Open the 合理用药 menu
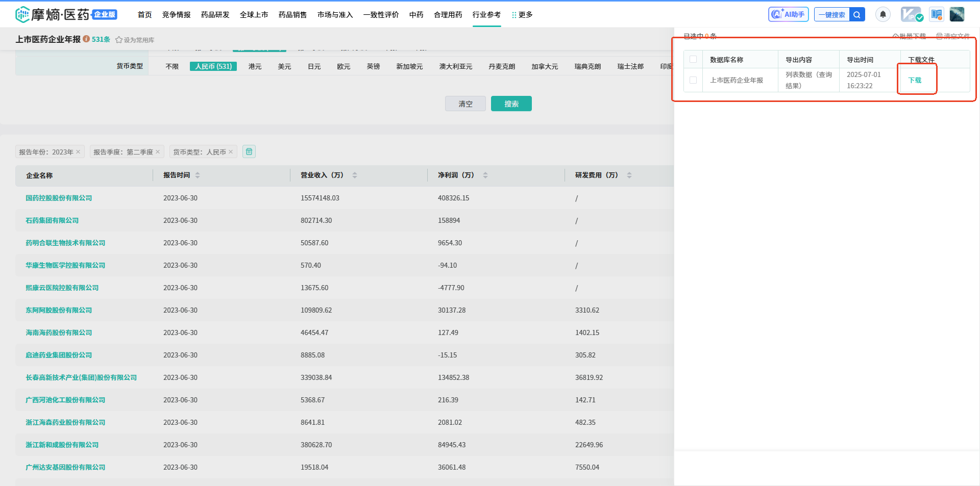The width and height of the screenshot is (980, 486). (448, 15)
